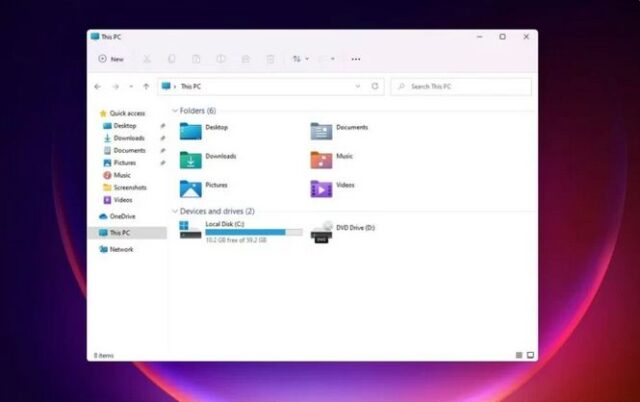
Task: Go forward using the right arrow
Action: coord(116,87)
